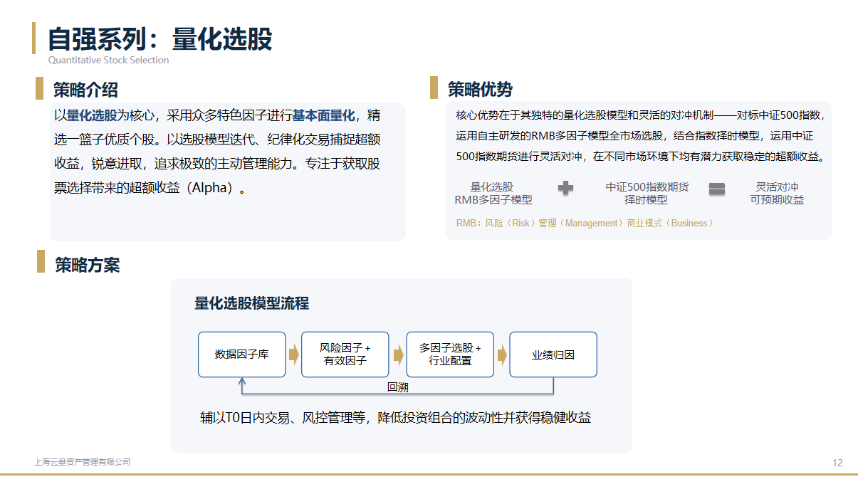Click the gray equals sign icon
Viewport: 858px width, 504px height.
[717, 189]
